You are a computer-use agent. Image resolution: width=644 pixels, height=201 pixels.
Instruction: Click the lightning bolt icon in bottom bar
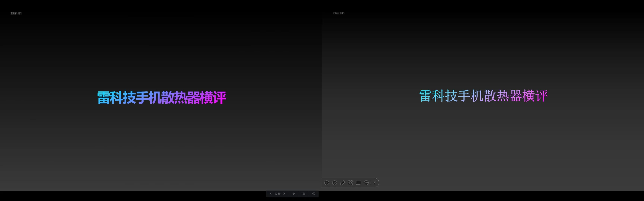[x=294, y=194]
